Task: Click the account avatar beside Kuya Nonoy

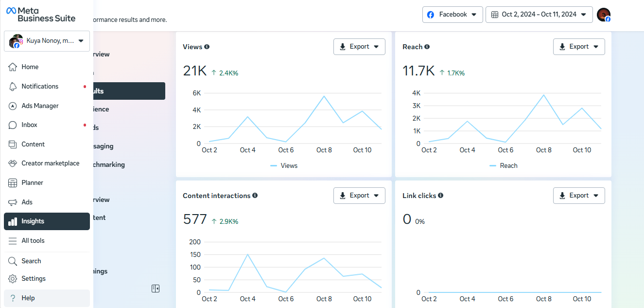Action: coord(16,41)
